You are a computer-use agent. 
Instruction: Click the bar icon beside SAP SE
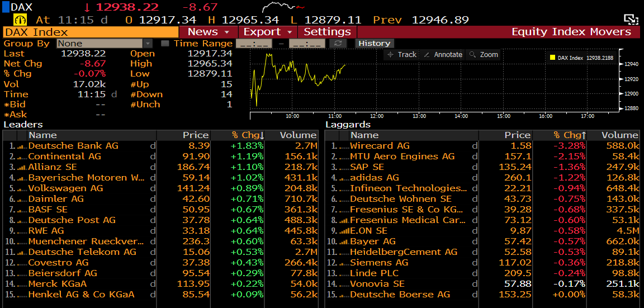click(344, 168)
